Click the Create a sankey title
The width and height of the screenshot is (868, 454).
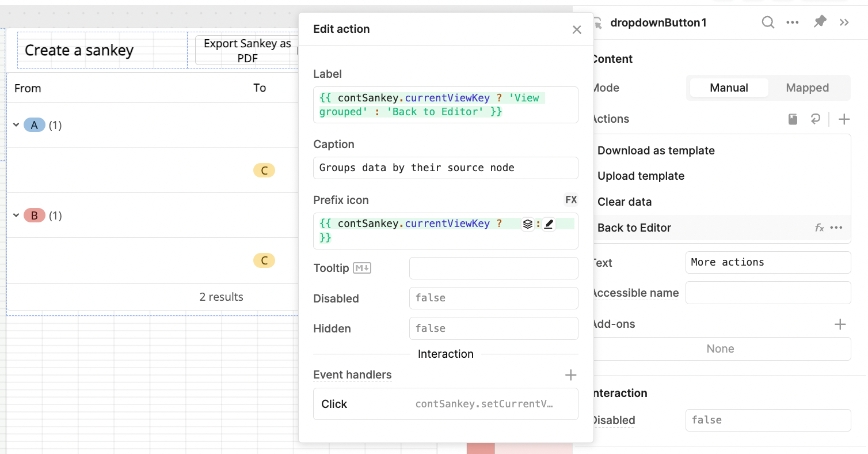79,50
